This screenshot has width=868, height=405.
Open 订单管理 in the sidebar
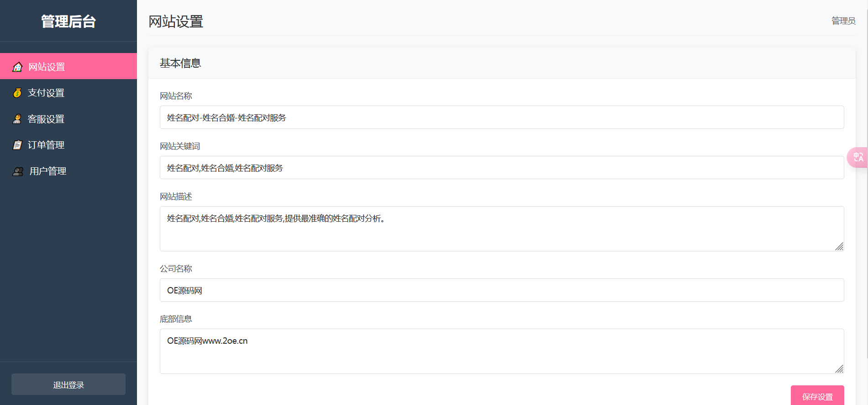click(46, 145)
